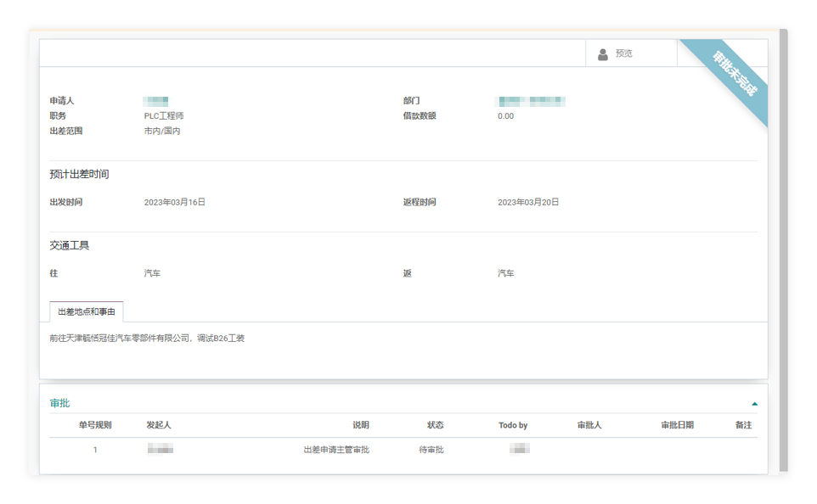Sort by the Todo by column header
Image resolution: width=817 pixels, height=504 pixels.
[513, 425]
